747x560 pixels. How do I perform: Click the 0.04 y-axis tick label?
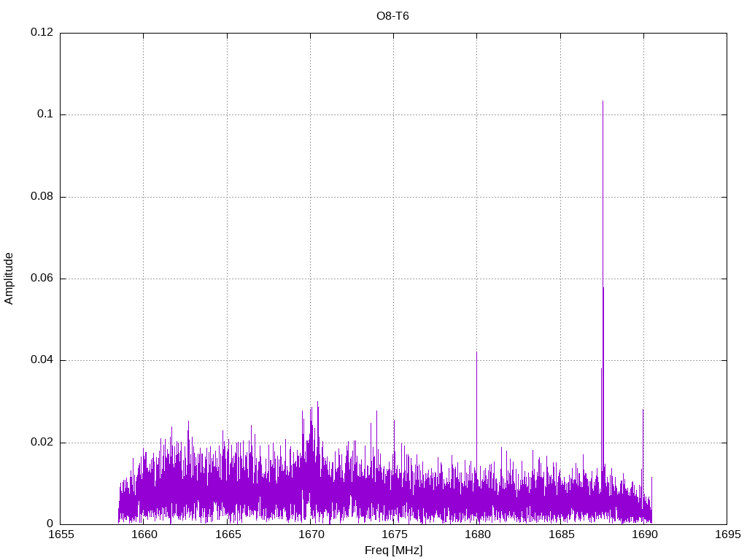[x=42, y=360]
